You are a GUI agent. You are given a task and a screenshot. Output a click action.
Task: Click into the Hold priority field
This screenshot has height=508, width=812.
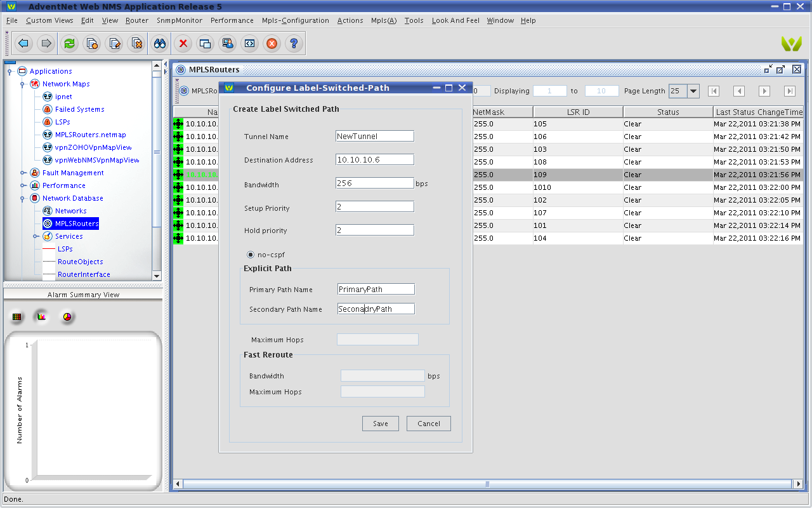click(x=375, y=230)
